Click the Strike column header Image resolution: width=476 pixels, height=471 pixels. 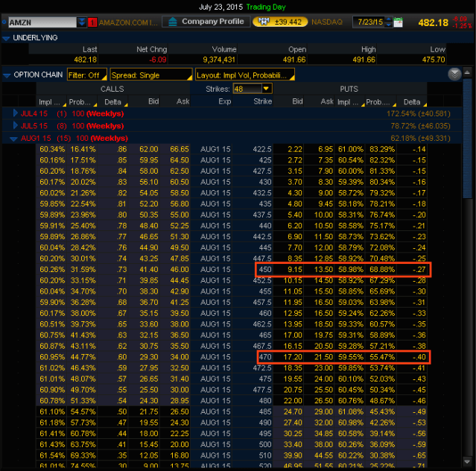click(263, 101)
